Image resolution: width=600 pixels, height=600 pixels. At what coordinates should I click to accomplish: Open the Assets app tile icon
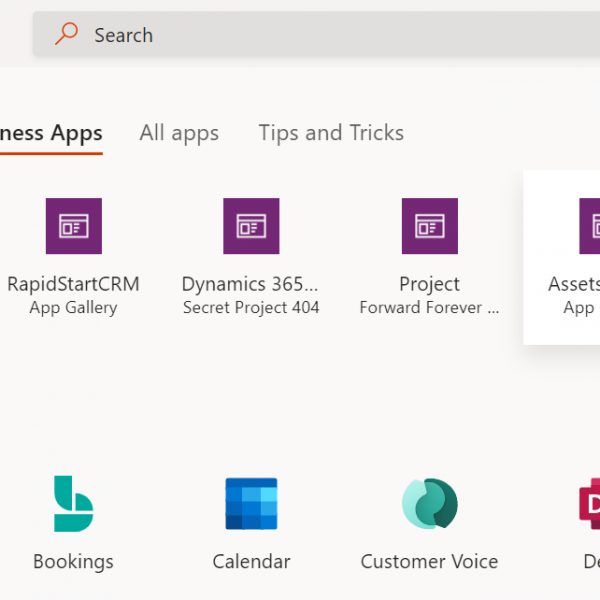pos(590,226)
